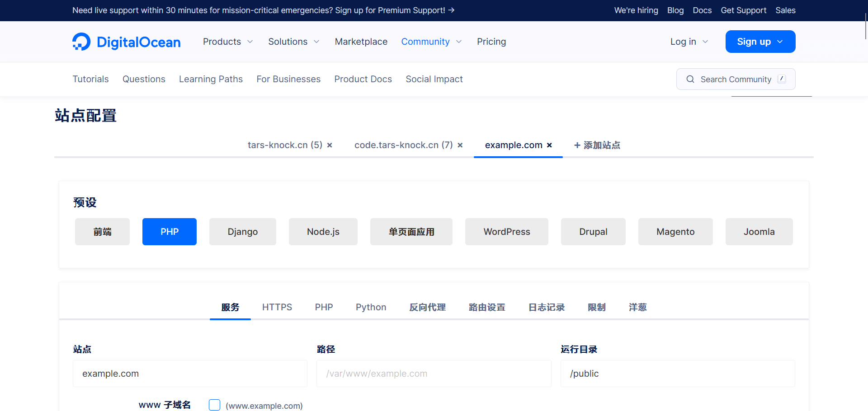Expand the Solutions dropdown menu
The width and height of the screenshot is (868, 411).
[294, 42]
